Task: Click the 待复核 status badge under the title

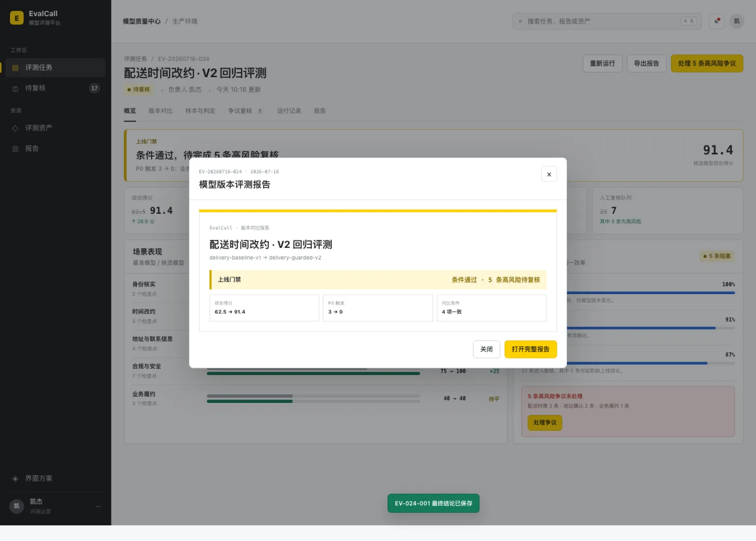Action: pyautogui.click(x=138, y=89)
